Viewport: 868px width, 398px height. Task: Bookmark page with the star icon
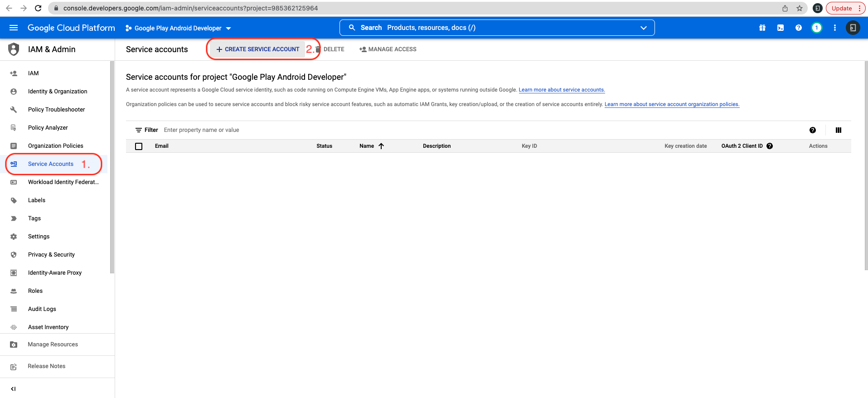(x=800, y=8)
